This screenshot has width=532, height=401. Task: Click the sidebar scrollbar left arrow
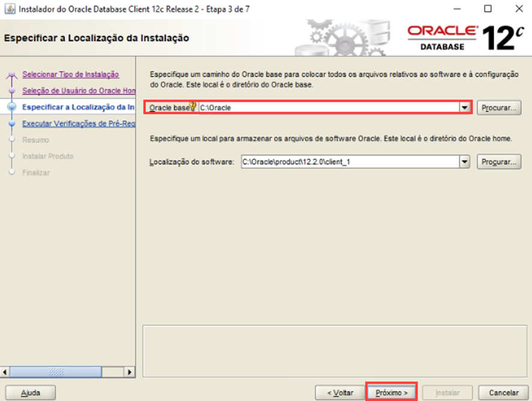point(4,372)
